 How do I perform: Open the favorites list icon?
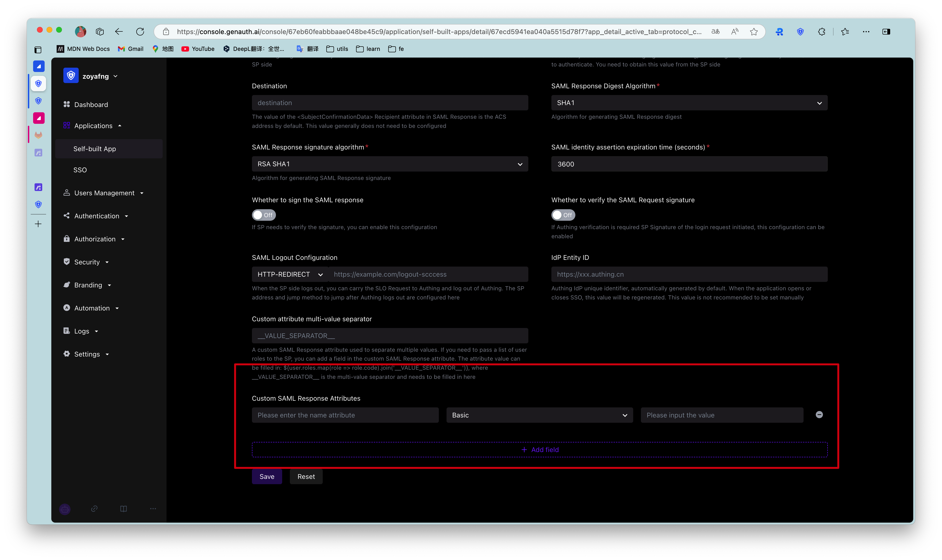tap(845, 32)
